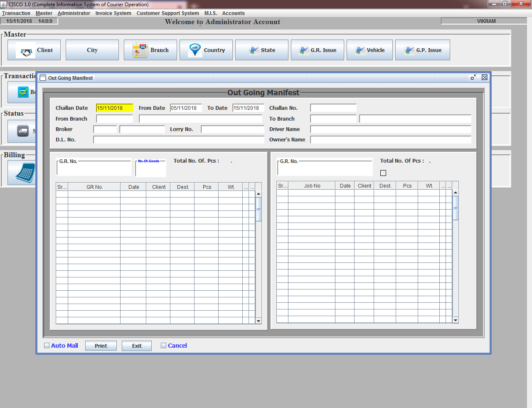Click the Billing calendar icon
Viewport: 532px width, 408px height.
(x=25, y=173)
